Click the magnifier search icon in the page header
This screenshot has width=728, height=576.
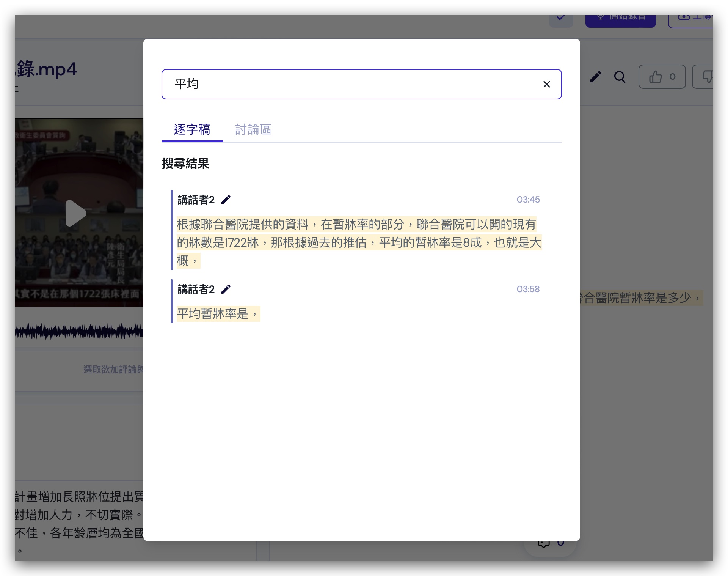(620, 77)
